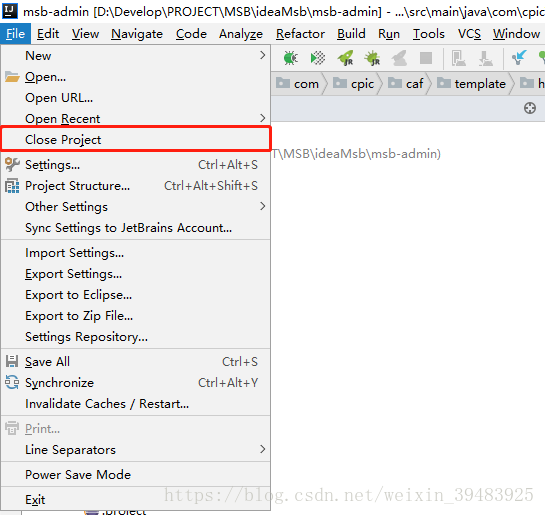Choose Export to Zip File... entry

click(136, 316)
